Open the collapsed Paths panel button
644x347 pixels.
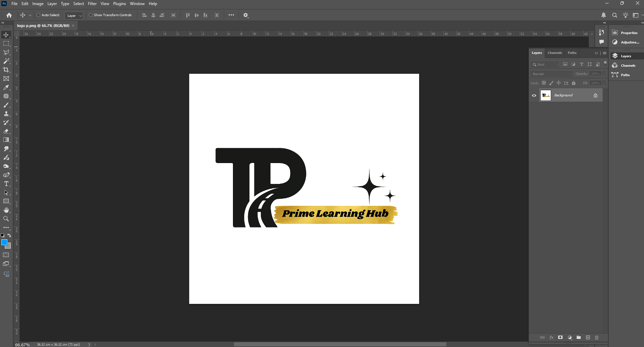tap(625, 75)
